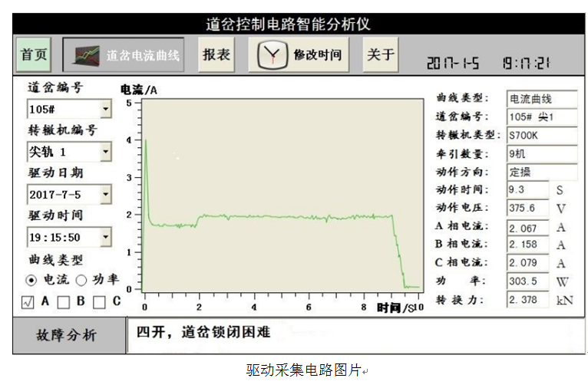Select the 电流 curve type radio button
Image resolution: width=588 pixels, height=388 pixels.
point(31,280)
